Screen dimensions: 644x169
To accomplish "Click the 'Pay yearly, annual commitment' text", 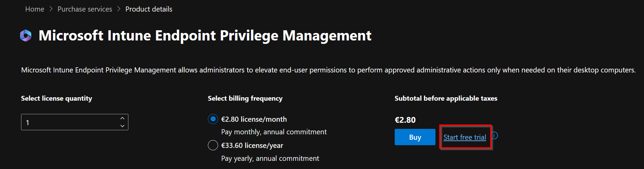I will (x=270, y=158).
